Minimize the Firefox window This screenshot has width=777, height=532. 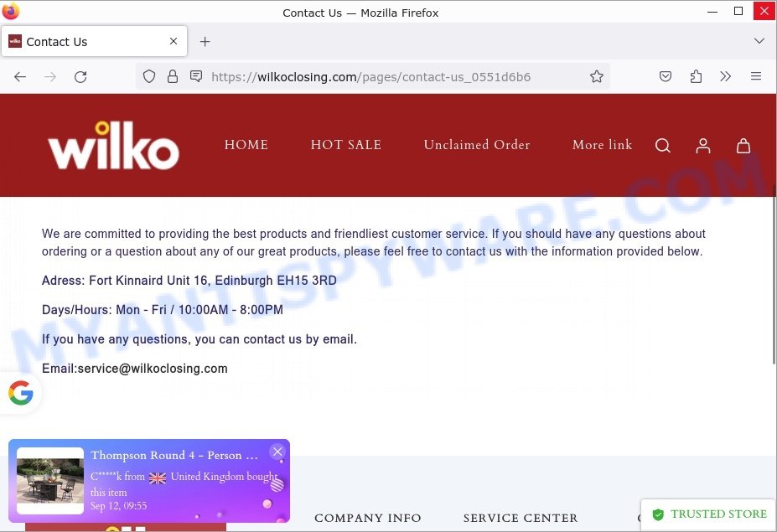coord(712,12)
